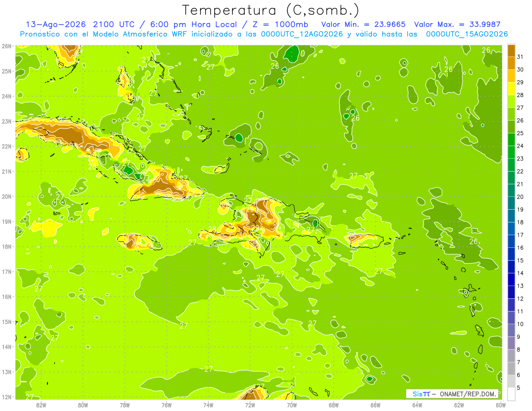532x411 pixels.
Task: Pick the legend color between 11 and 12
Action: tap(511, 305)
